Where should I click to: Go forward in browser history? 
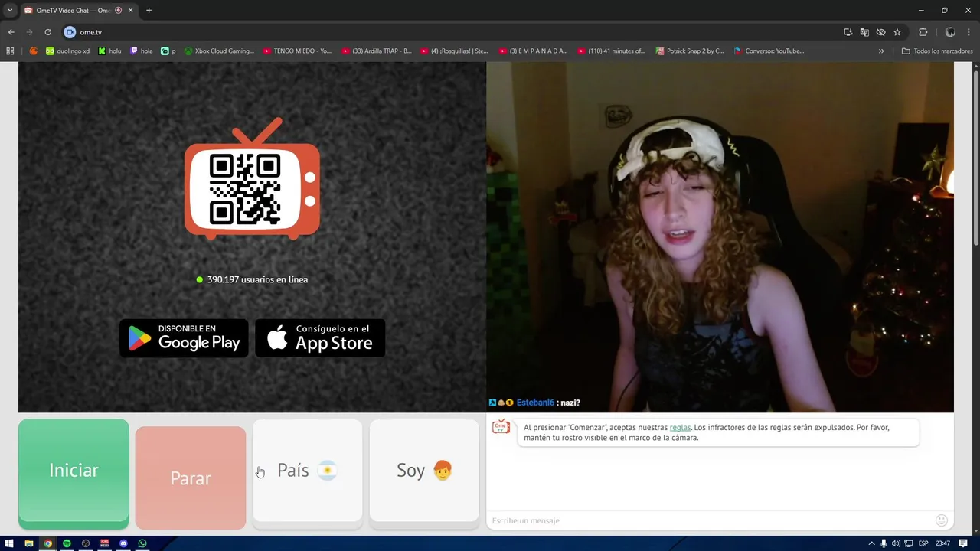[x=30, y=32]
